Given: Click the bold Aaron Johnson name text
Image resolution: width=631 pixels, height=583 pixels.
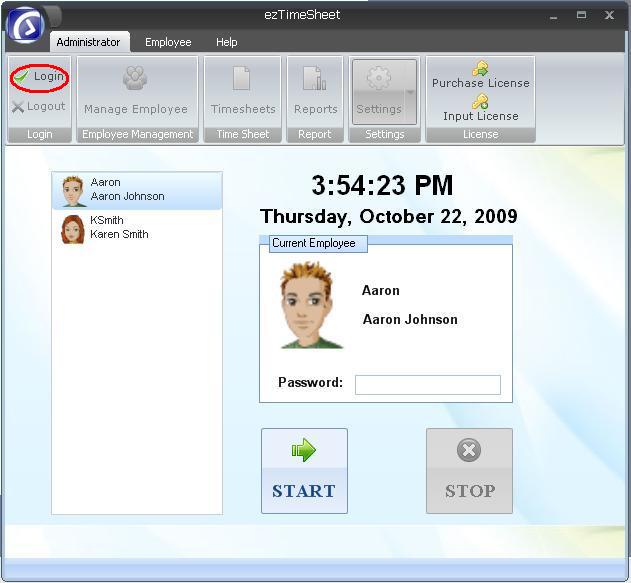Looking at the screenshot, I should 410,319.
